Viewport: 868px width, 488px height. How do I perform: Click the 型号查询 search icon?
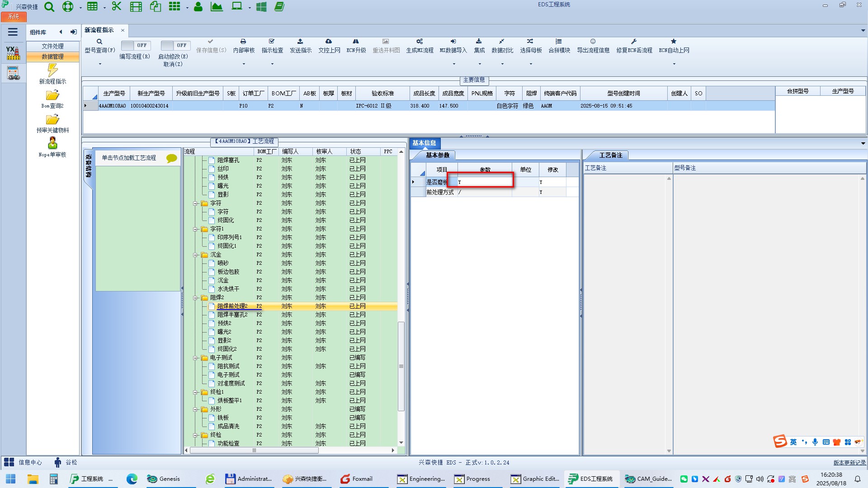[x=99, y=42]
